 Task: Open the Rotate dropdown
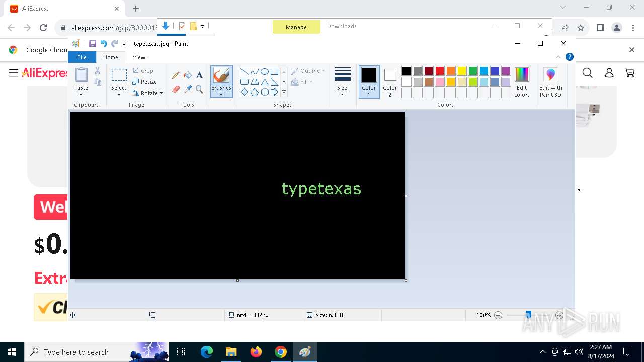point(148,93)
